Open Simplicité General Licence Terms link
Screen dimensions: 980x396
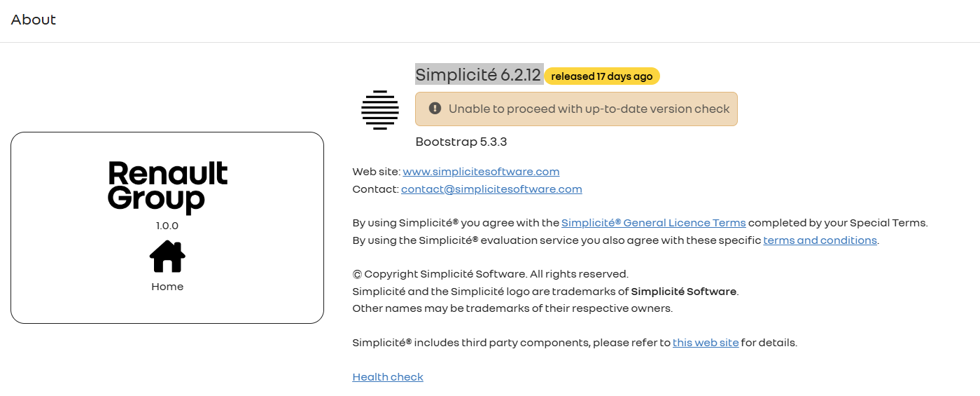(653, 223)
